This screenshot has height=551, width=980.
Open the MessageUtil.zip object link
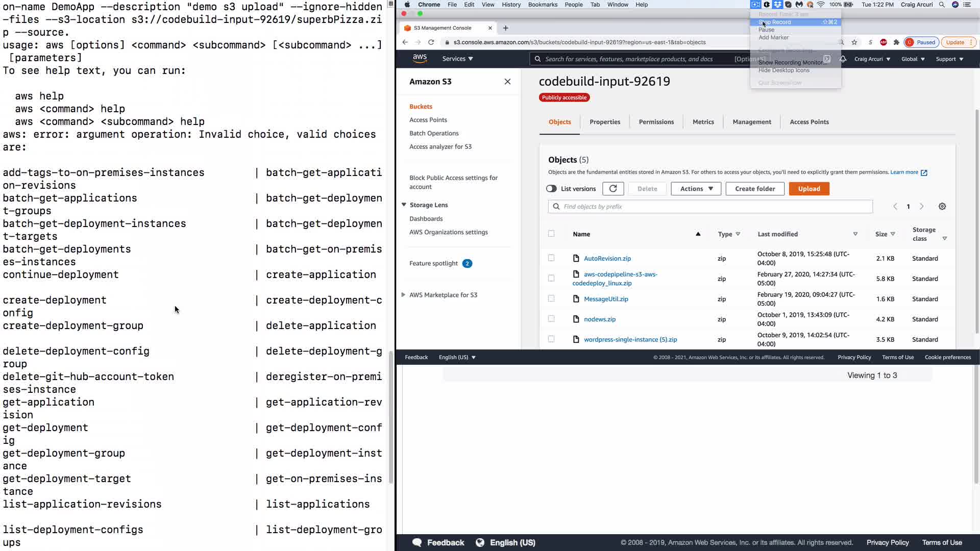pos(606,299)
